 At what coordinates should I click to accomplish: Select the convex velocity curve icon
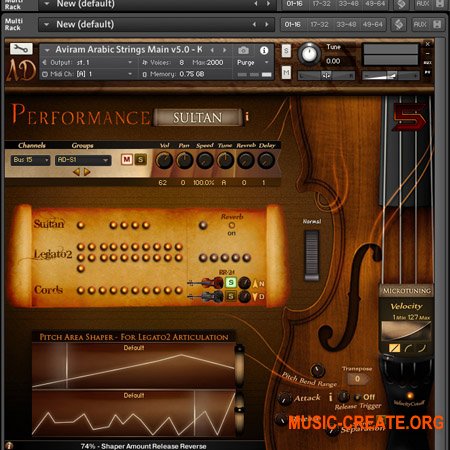coord(422,348)
